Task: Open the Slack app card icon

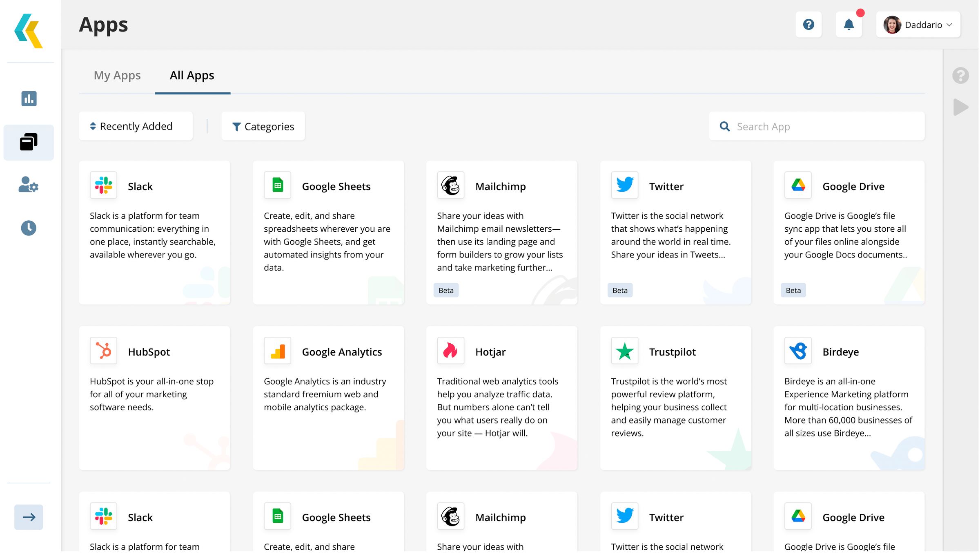Action: click(103, 185)
